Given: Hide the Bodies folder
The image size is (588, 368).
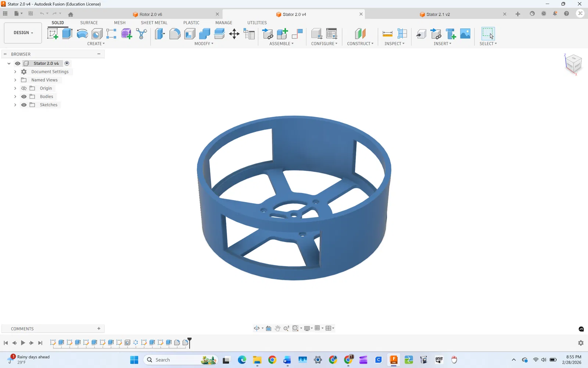Looking at the screenshot, I should [x=24, y=96].
